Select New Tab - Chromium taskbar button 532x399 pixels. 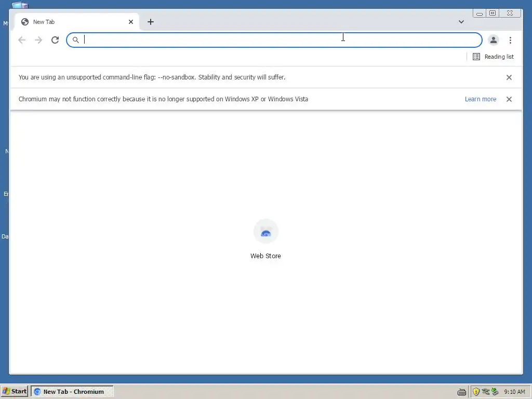tap(72, 392)
